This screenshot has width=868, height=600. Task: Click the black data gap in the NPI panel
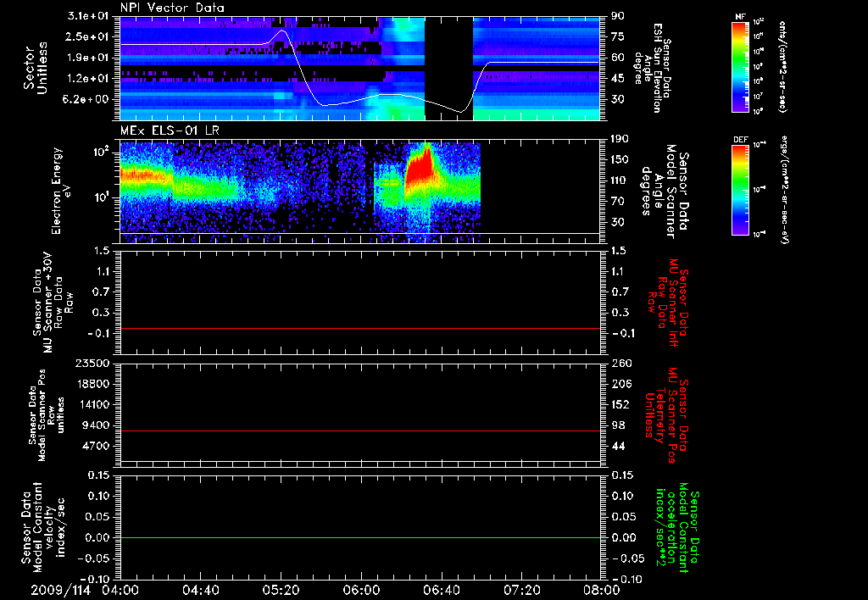click(x=449, y=68)
